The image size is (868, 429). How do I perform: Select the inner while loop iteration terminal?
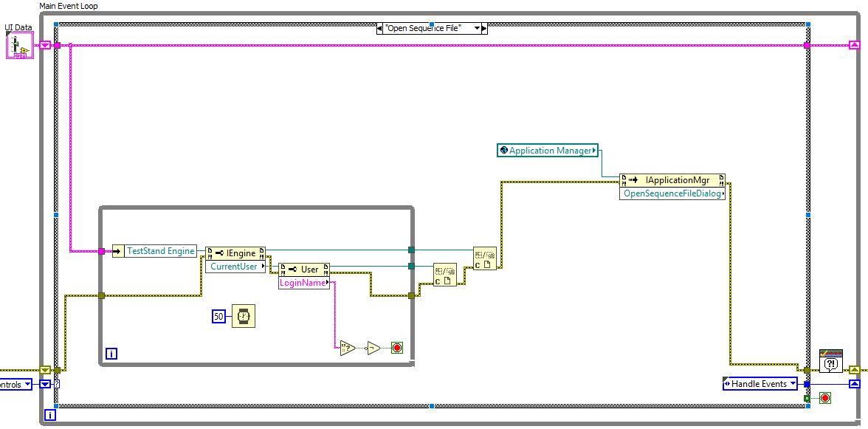[111, 353]
